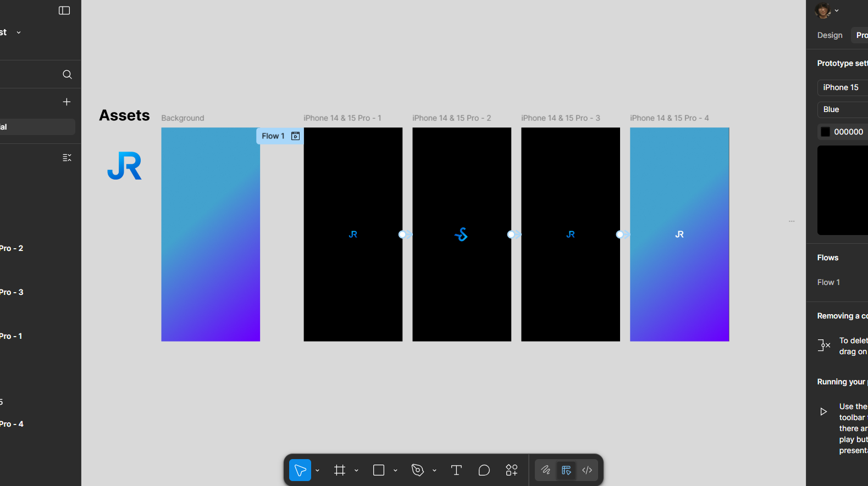Viewport: 868px width, 486px height.
Task: Expand the Pen tool options chevron
Action: tap(434, 471)
